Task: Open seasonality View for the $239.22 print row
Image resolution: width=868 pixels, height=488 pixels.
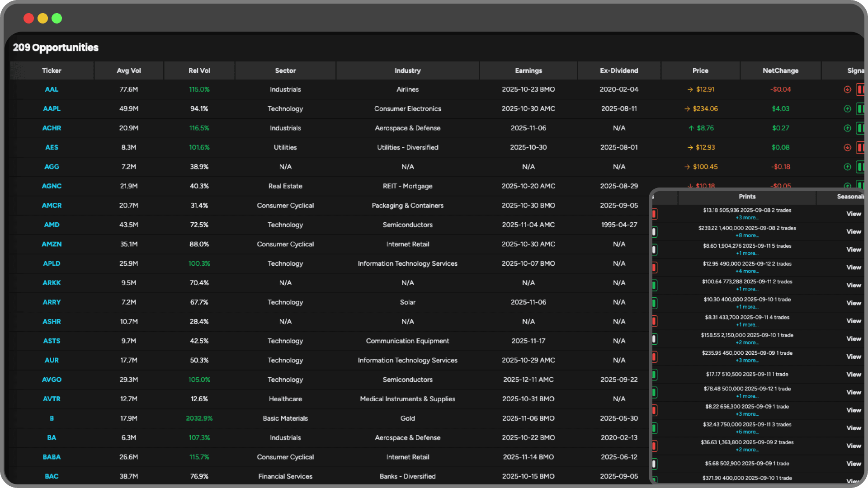Action: tap(854, 232)
